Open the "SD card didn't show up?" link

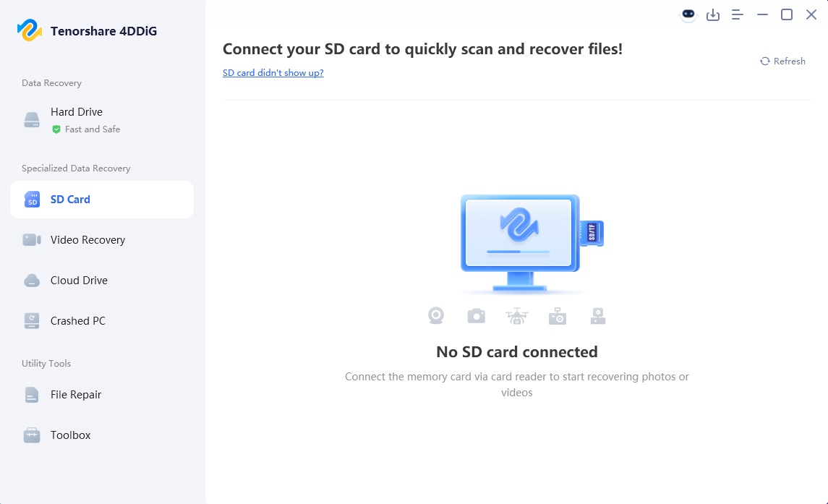pyautogui.click(x=273, y=73)
